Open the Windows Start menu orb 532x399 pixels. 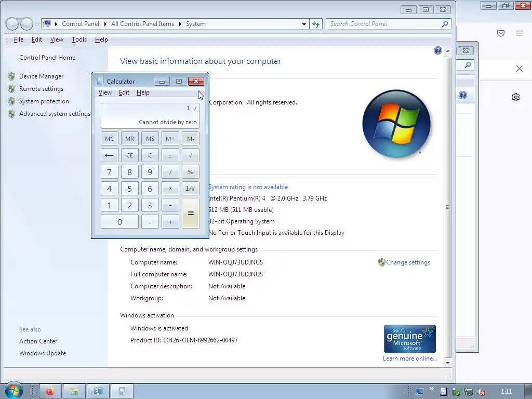(14, 391)
